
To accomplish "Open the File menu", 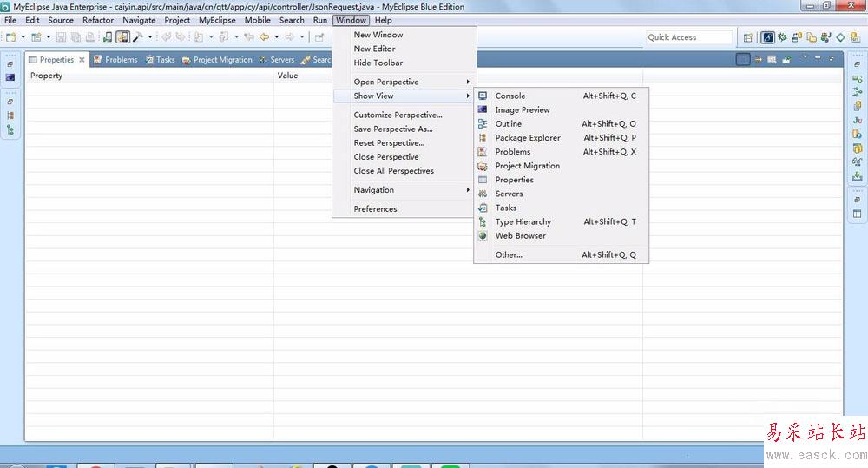I will 10,20.
